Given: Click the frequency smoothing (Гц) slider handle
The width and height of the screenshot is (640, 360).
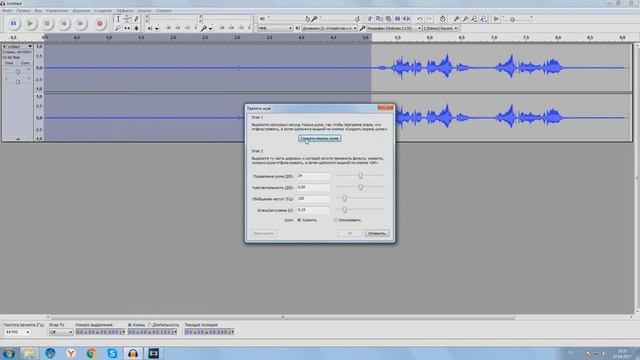Looking at the screenshot, I should pyautogui.click(x=344, y=198).
